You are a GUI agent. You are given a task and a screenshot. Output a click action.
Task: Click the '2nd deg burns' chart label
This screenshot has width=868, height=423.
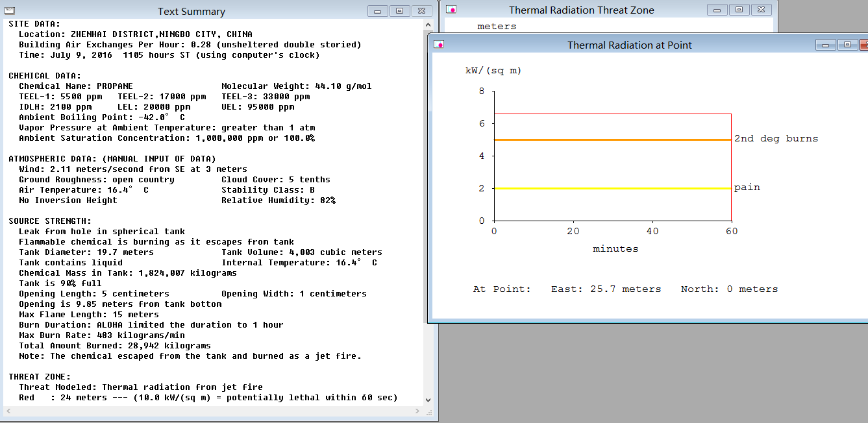[776, 139]
